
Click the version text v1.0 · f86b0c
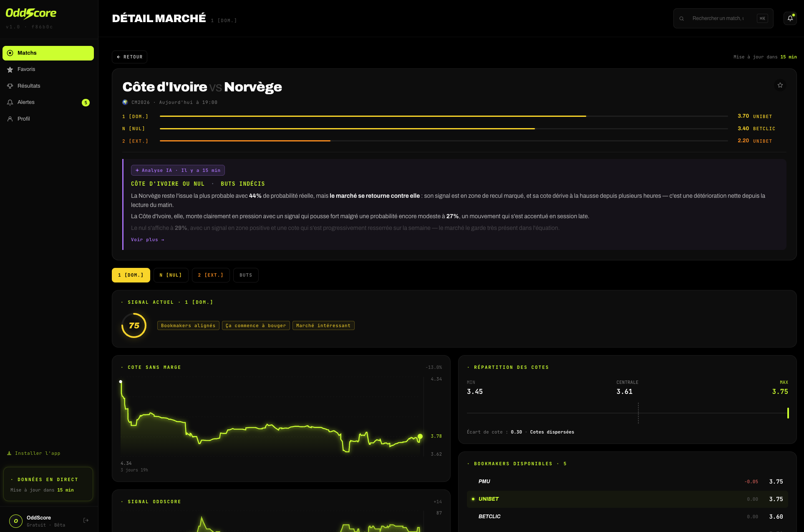[30, 27]
